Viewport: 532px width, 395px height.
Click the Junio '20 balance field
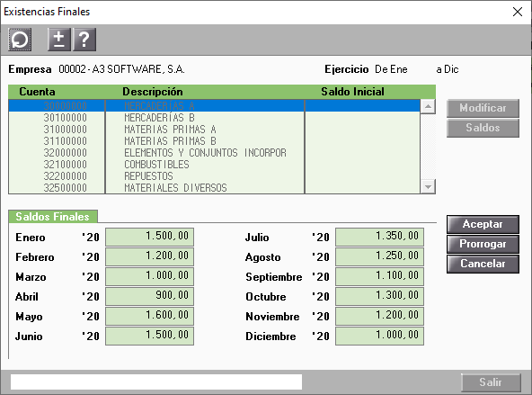coord(149,336)
